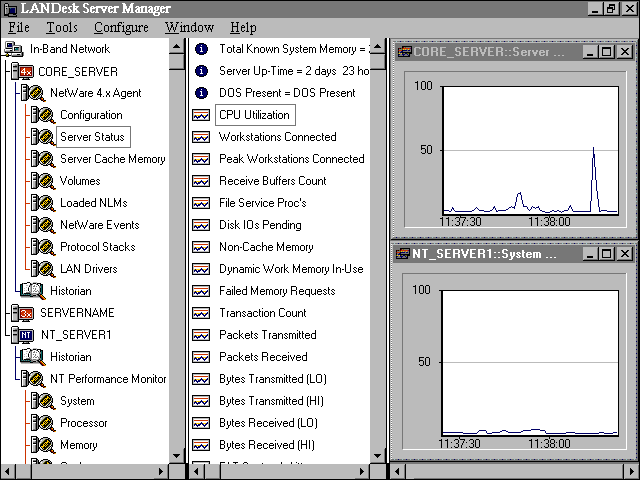The height and width of the screenshot is (480, 640).
Task: Click the Historian book icon under CORE_SERVER
Action: coord(33,291)
